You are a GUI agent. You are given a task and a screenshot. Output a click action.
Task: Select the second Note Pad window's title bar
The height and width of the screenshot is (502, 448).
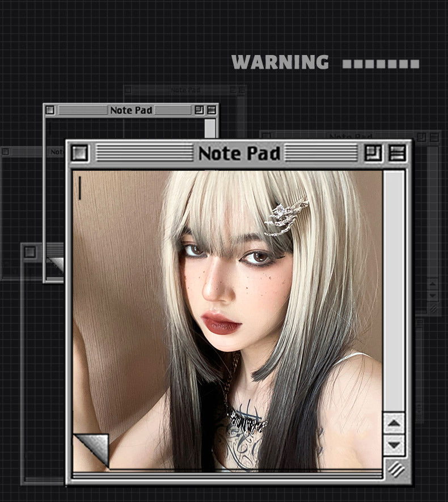131,110
